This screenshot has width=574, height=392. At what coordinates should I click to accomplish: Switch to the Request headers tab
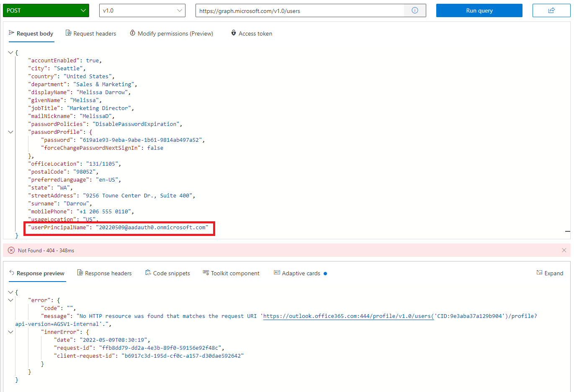[x=91, y=33]
